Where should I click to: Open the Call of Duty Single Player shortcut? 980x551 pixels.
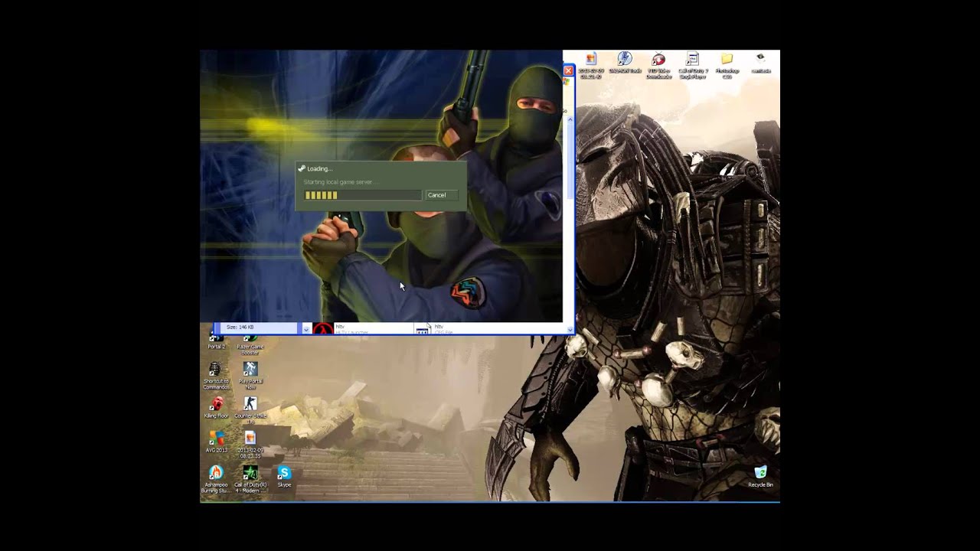(x=693, y=66)
